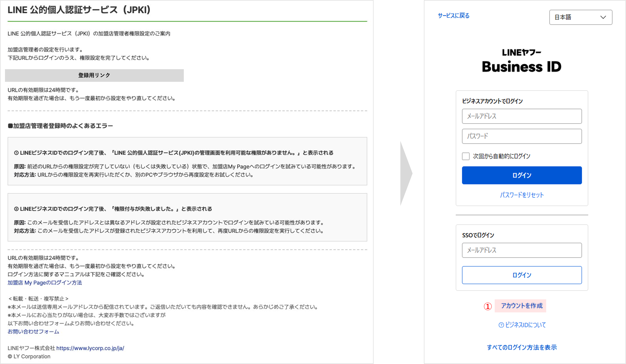Open the 加盟店 My Pageのログイン方法 link

pyautogui.click(x=45, y=282)
